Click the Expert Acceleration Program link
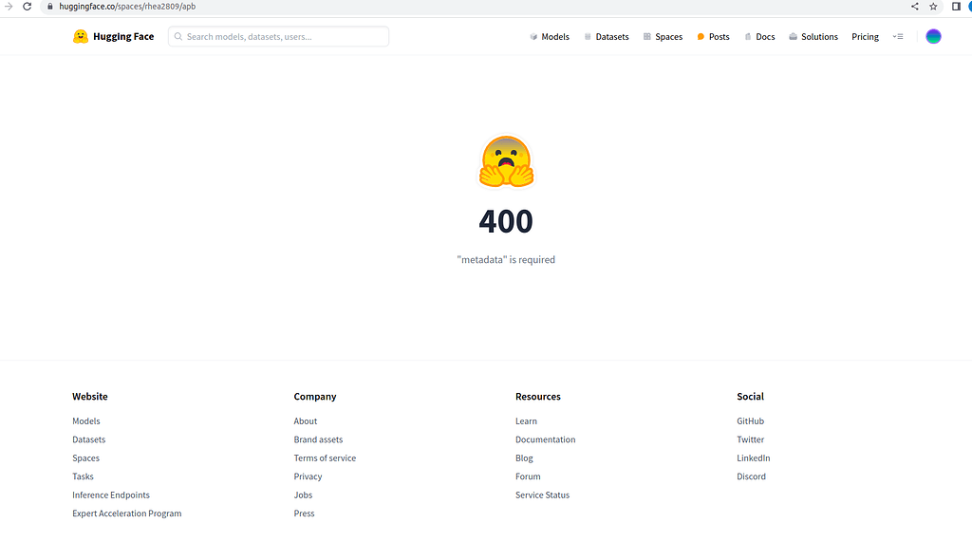This screenshot has width=972, height=560. (x=126, y=513)
